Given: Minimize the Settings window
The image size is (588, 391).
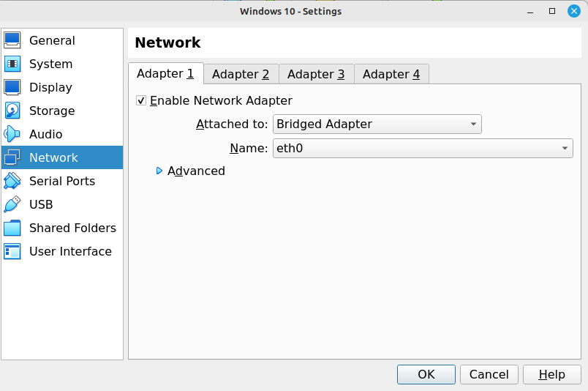Looking at the screenshot, I should [x=530, y=12].
